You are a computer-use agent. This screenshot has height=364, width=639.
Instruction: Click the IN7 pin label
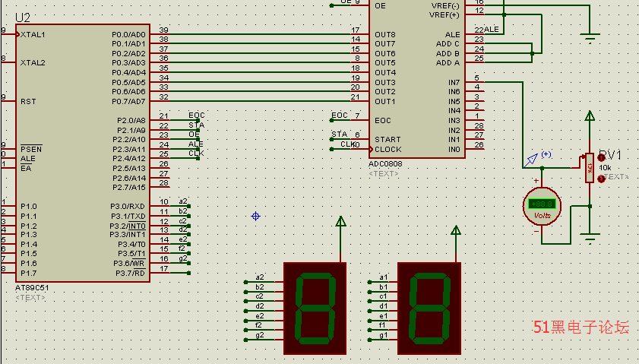[454, 82]
